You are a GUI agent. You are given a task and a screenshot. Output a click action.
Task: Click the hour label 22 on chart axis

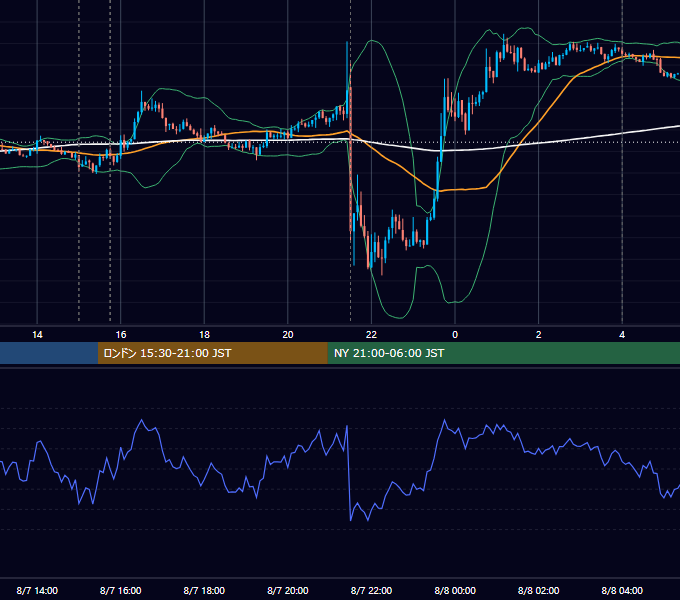[371, 335]
